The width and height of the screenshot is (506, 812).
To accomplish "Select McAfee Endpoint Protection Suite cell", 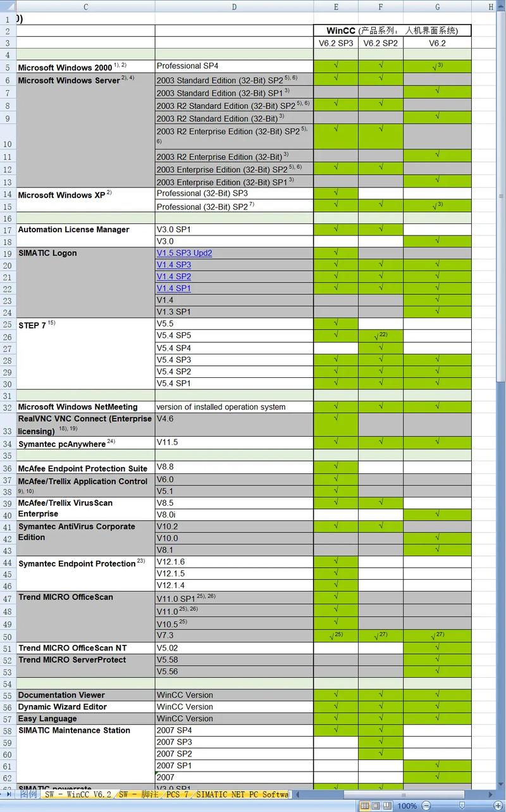I will click(x=85, y=468).
